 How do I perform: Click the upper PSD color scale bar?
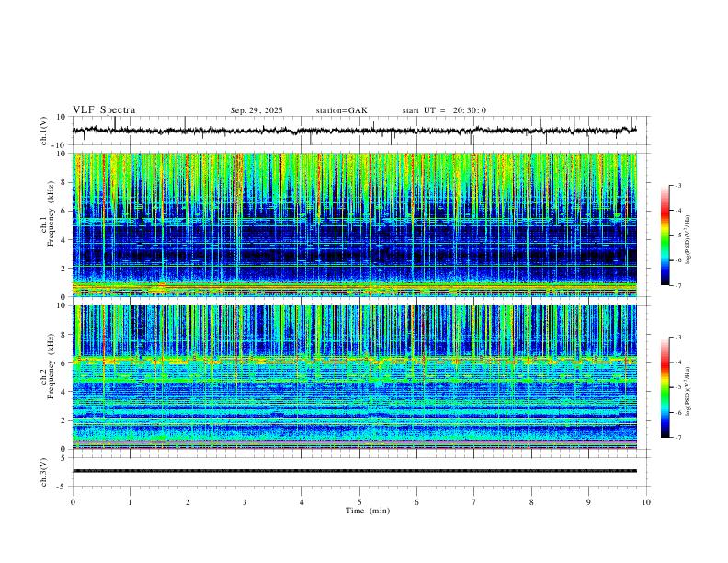click(x=665, y=236)
